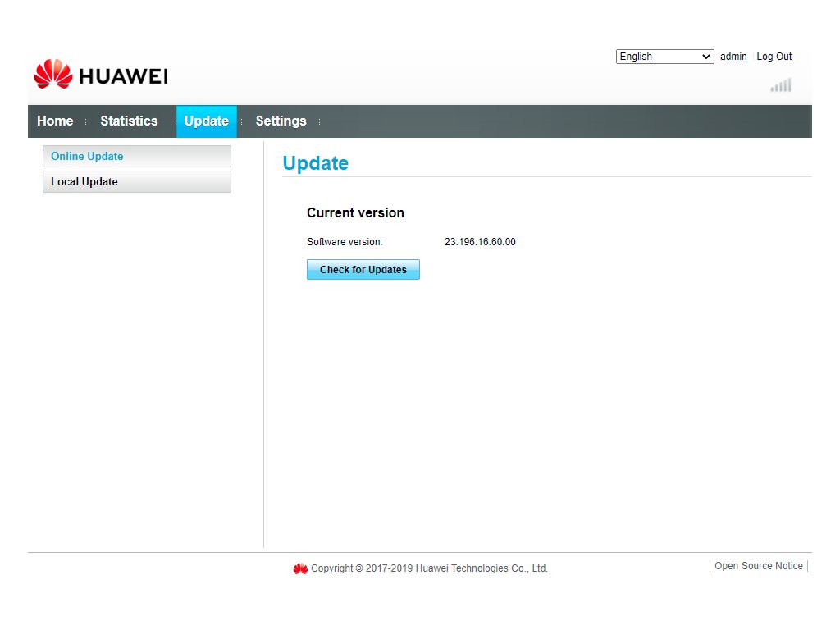This screenshot has height=630, width=840.
Task: Click the red Huawei flower emblem in header
Action: coord(52,75)
